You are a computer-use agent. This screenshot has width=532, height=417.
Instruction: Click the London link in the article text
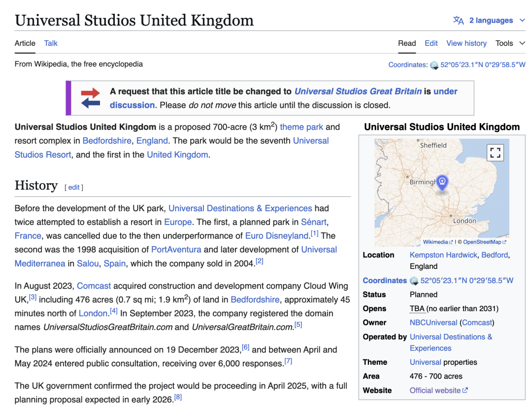click(93, 313)
